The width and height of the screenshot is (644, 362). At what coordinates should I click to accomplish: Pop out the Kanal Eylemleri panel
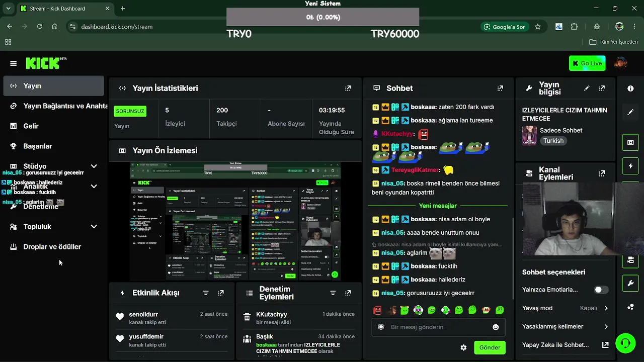(602, 173)
